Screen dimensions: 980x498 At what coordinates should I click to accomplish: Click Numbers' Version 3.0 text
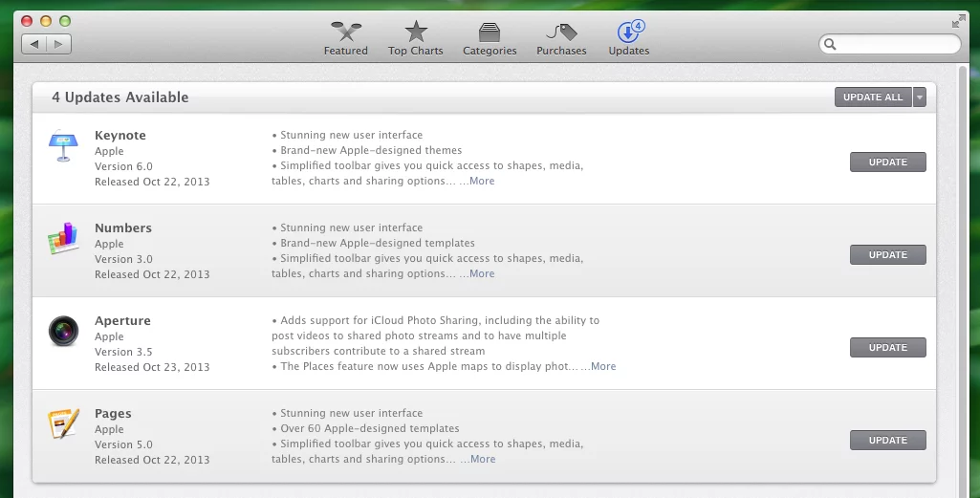pos(123,259)
